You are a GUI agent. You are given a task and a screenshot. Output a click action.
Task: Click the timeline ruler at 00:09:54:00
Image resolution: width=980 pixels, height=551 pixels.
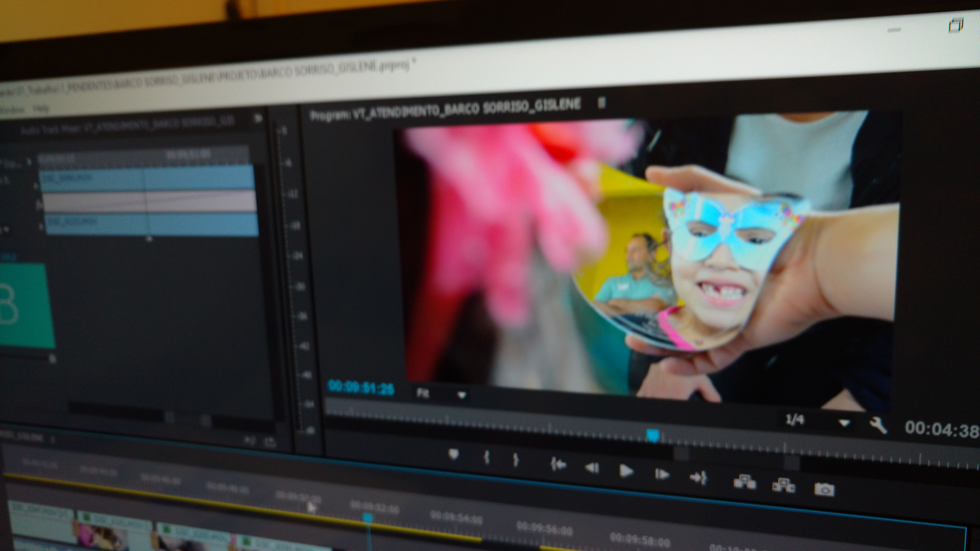coord(456,519)
